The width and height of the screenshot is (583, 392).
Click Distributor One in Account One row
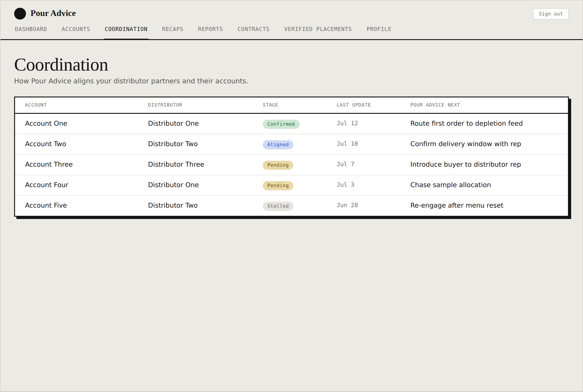(173, 124)
